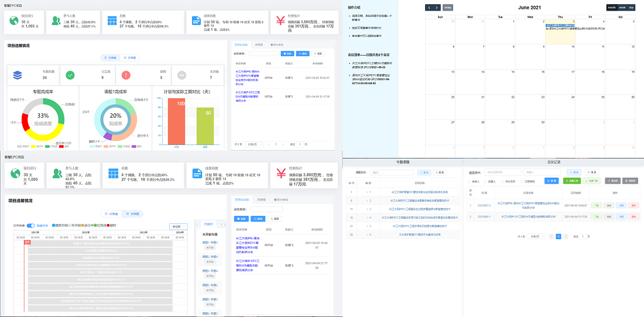The image size is (644, 317).
Task: Open the view-mode dropdown above Gantt chart
Action: (178, 226)
